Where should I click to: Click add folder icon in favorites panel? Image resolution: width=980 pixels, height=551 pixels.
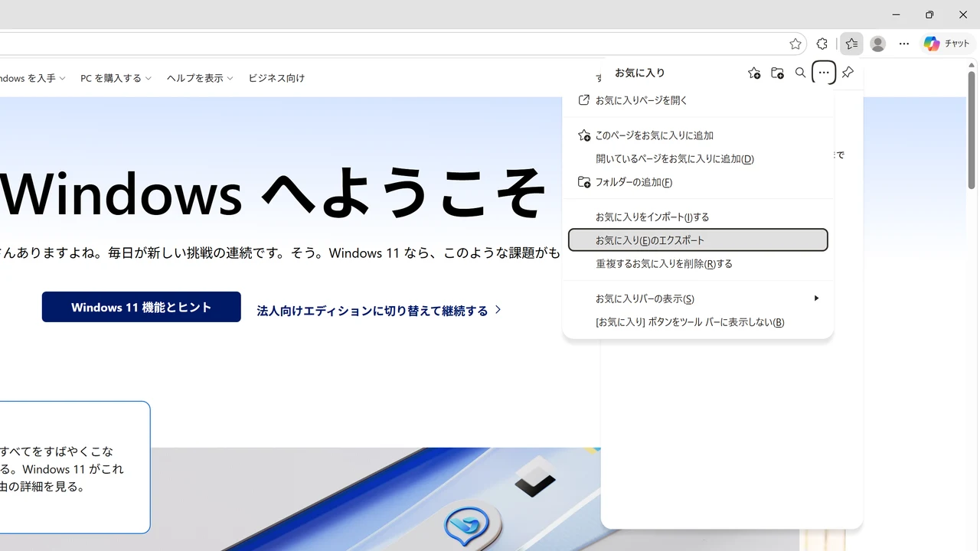click(777, 73)
